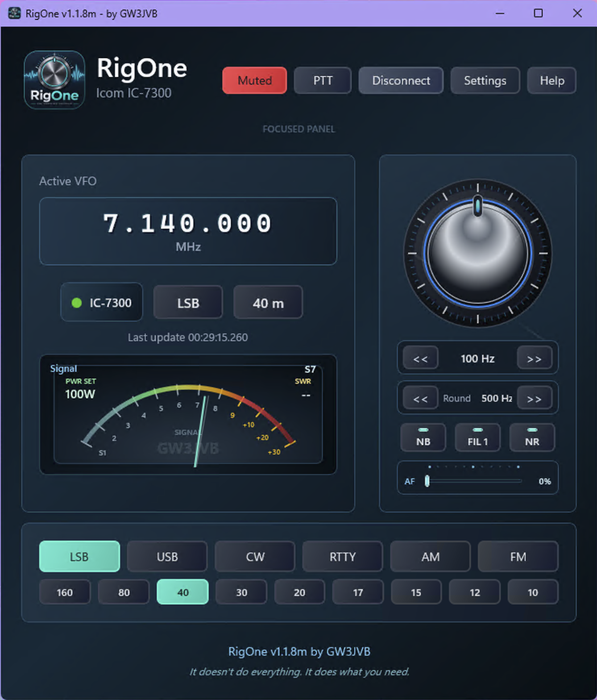The height and width of the screenshot is (700, 597).
Task: Disconnect from the radio
Action: (x=401, y=80)
